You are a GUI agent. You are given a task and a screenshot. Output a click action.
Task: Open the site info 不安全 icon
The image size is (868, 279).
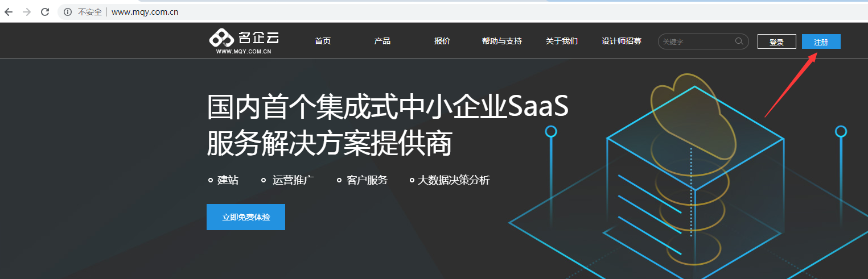pyautogui.click(x=68, y=12)
